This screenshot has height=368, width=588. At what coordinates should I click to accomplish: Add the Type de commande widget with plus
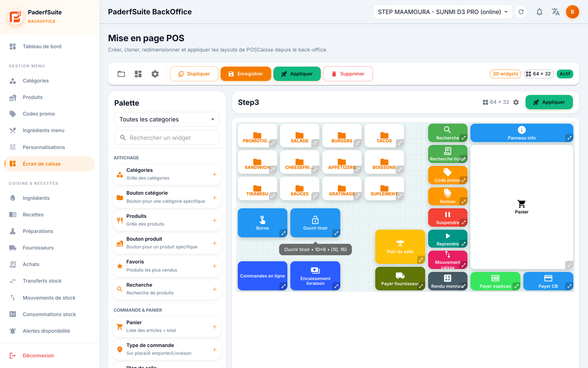coord(215,350)
